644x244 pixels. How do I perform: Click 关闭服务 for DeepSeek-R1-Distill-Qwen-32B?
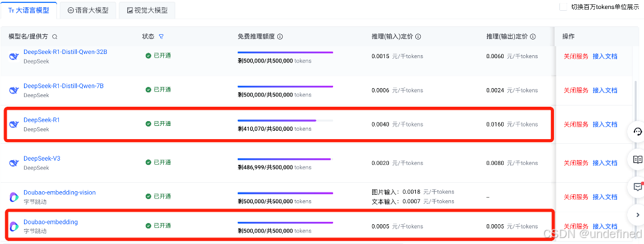(x=576, y=56)
